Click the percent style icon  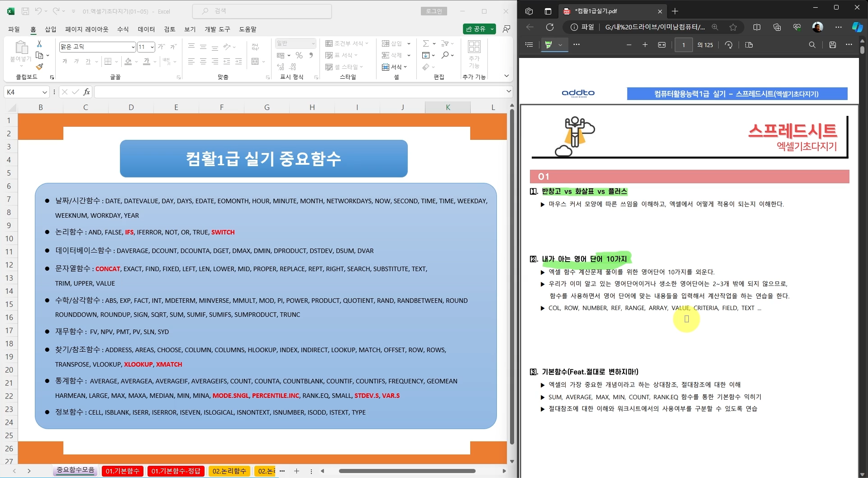(299, 55)
